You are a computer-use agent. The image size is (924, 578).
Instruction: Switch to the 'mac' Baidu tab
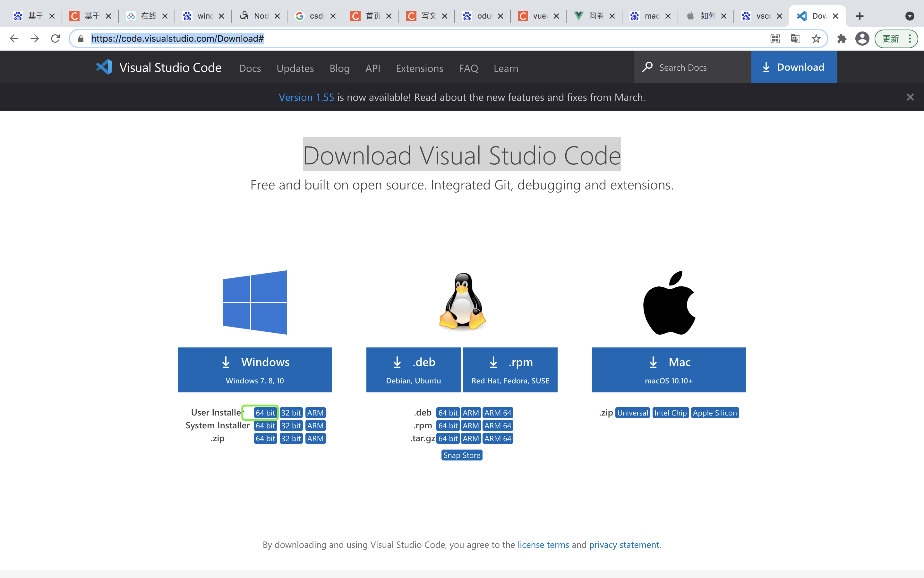coord(650,16)
